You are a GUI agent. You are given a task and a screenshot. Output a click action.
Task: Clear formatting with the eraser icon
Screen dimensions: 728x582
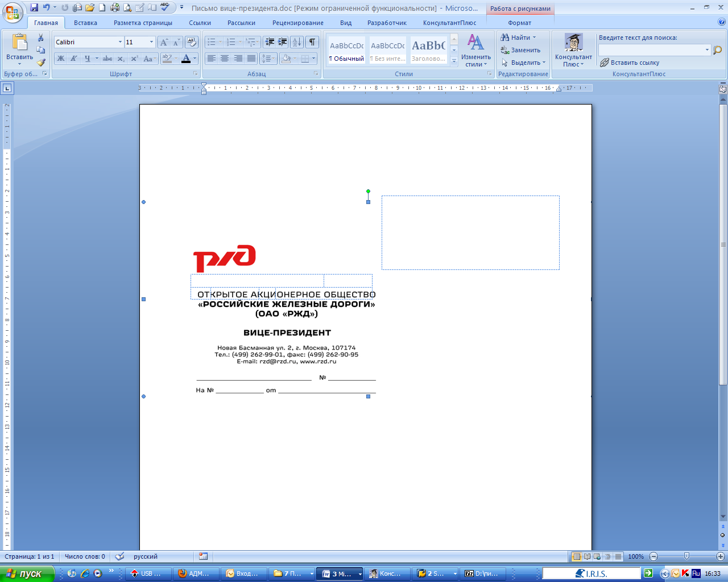pyautogui.click(x=192, y=42)
